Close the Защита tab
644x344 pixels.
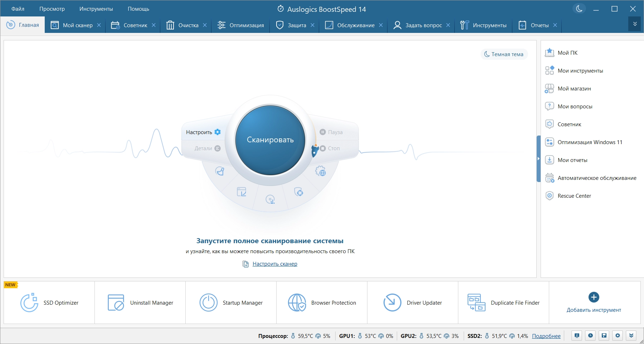coord(312,25)
